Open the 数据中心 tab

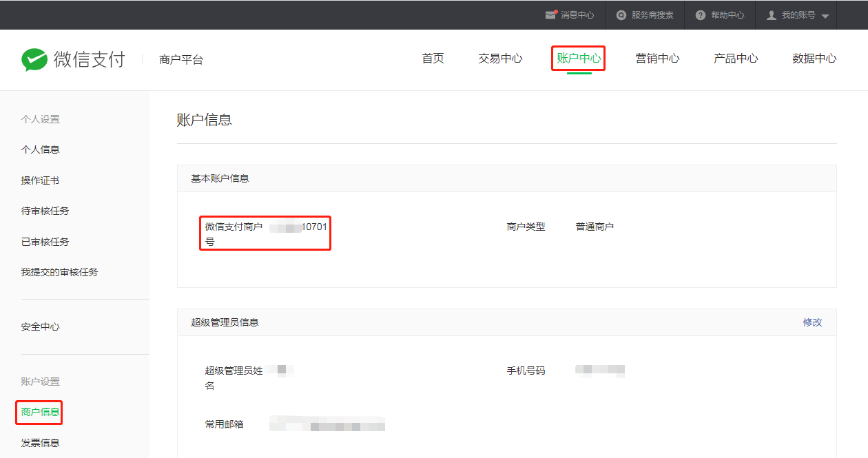pos(814,59)
